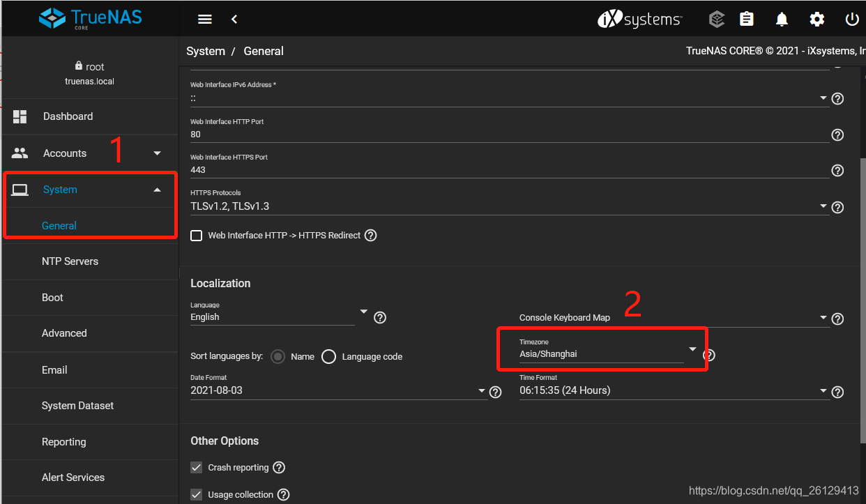This screenshot has width=866, height=504.
Task: Open the Time Format dropdown
Action: [x=823, y=391]
